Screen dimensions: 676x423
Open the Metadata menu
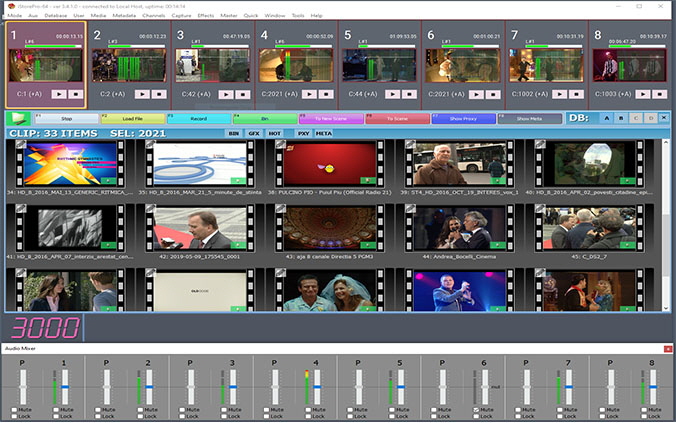(x=124, y=16)
